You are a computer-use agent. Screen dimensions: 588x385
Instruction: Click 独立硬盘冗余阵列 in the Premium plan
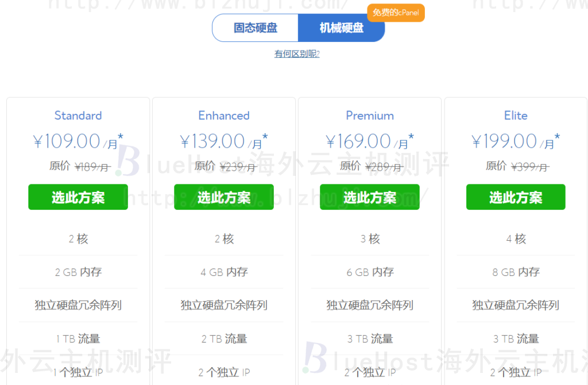370,305
